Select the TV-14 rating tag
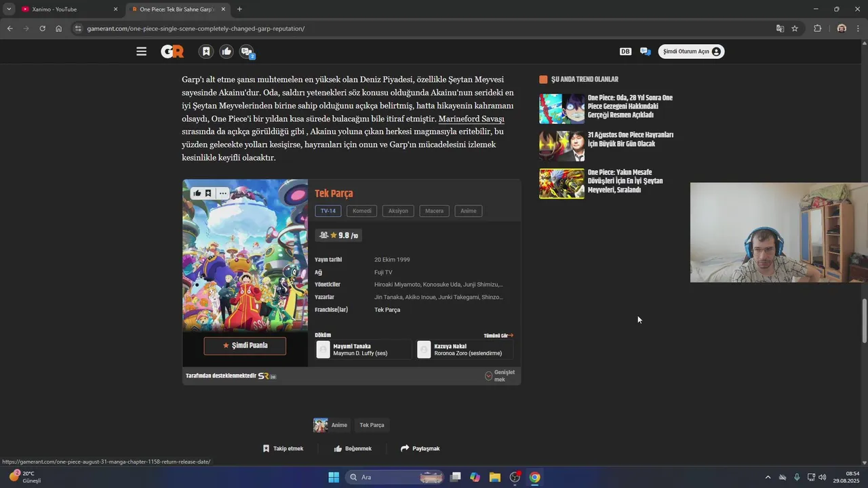The image size is (868, 488). point(328,211)
